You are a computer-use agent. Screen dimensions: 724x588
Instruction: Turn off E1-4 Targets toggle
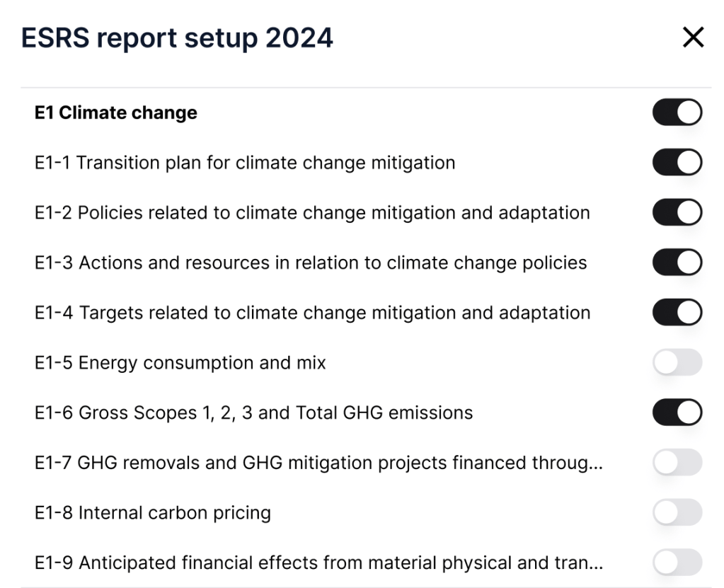(x=677, y=313)
